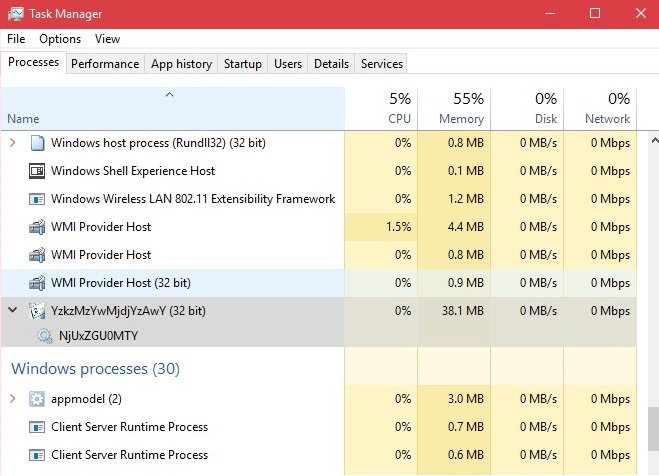
Task: Click the 0.7 MB memory value
Action: pyautogui.click(x=466, y=427)
